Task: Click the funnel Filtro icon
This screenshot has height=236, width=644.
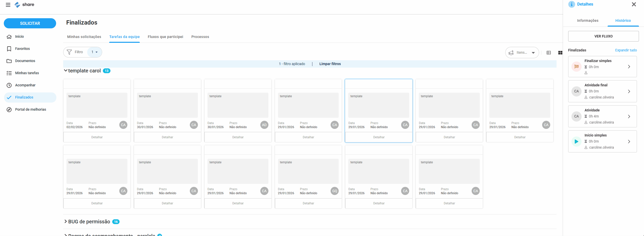Action: [x=69, y=52]
